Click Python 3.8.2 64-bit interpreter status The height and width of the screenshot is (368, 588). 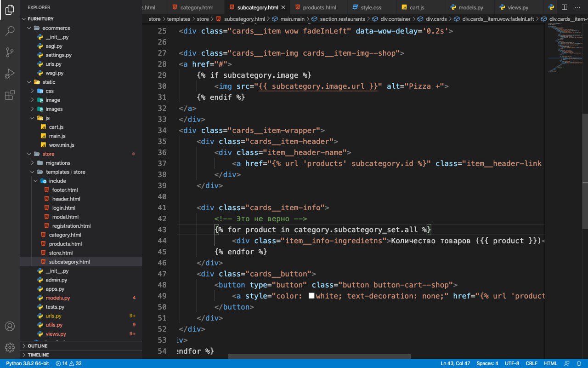28,363
